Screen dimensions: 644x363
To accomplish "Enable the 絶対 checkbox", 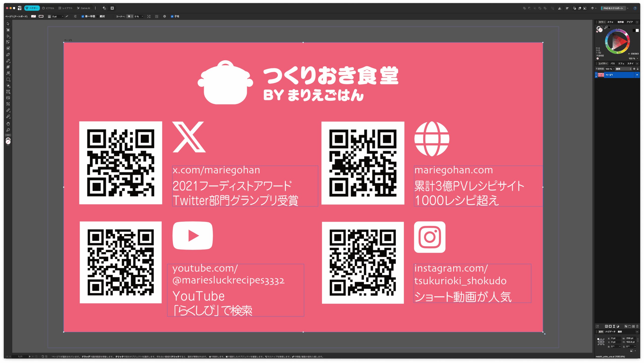I will coord(98,16).
